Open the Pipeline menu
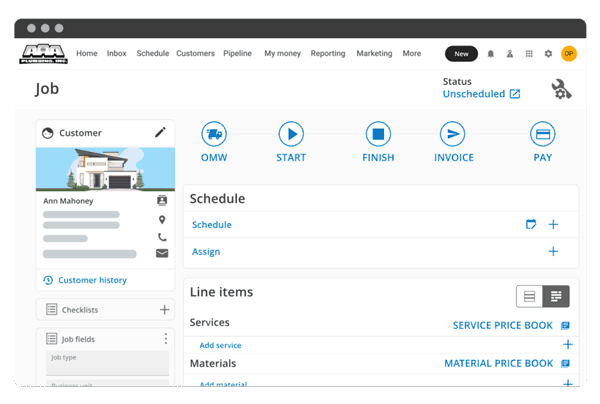The image size is (600, 404). 237,54
